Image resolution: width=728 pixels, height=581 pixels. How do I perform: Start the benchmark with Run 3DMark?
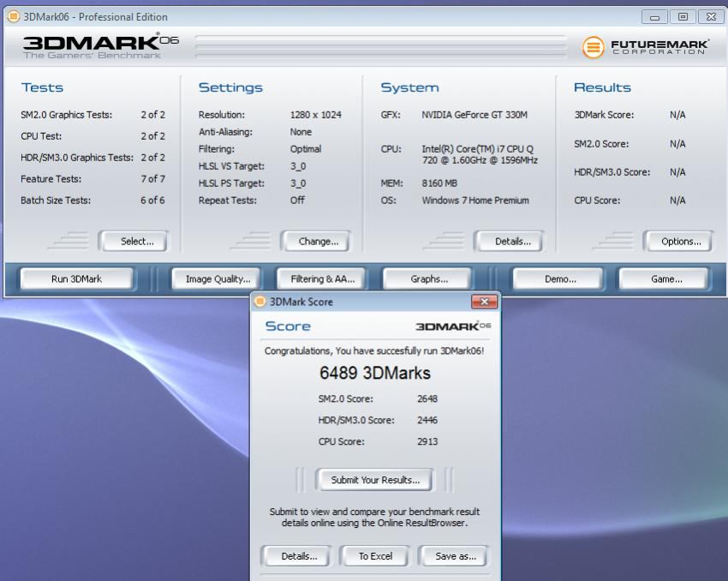tap(76, 279)
